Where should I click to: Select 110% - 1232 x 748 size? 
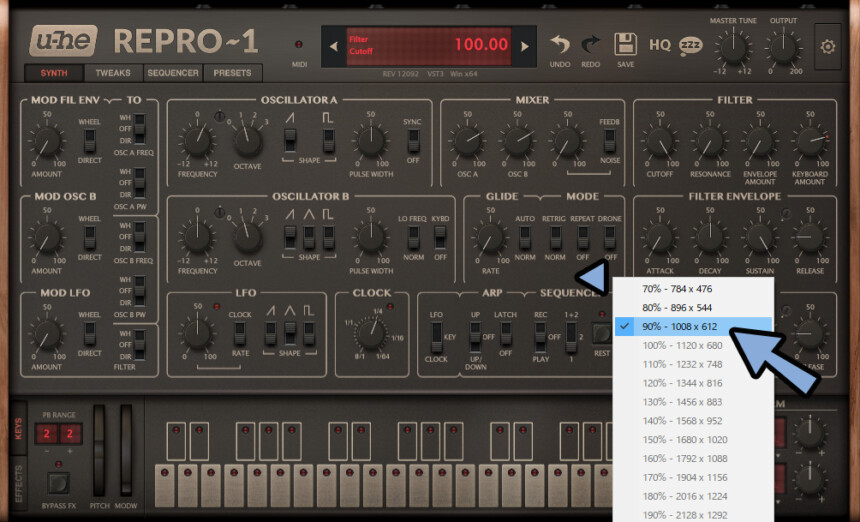coord(693,364)
